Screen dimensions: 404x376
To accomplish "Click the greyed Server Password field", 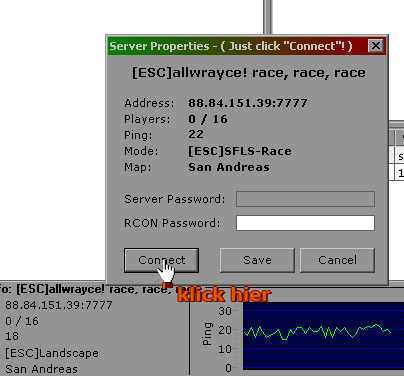I will coord(305,199).
